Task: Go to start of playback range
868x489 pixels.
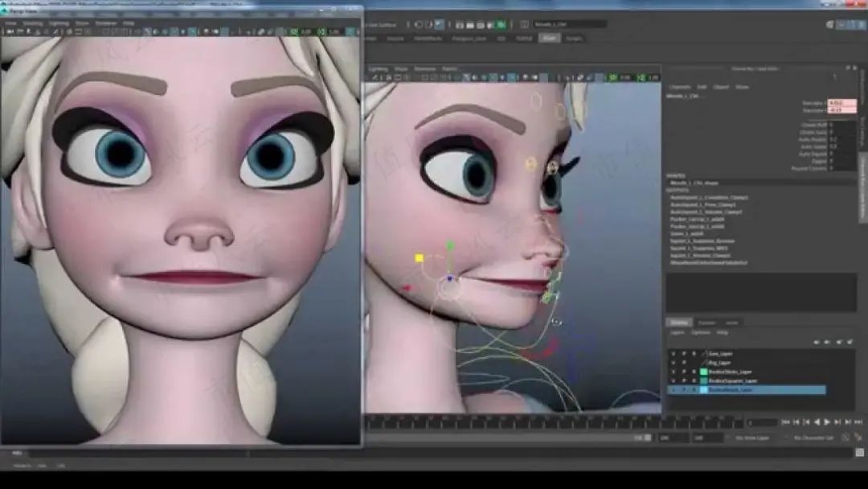Action: (x=785, y=422)
